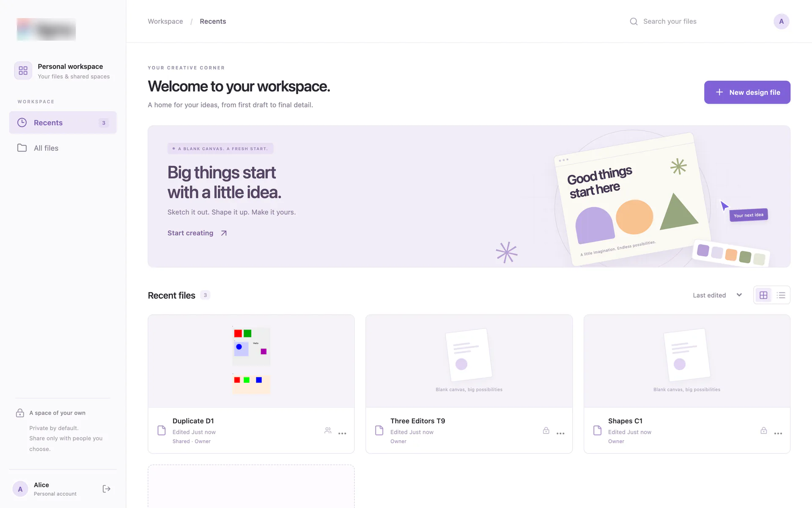The image size is (812, 508).
Task: Click the Start creating link
Action: [x=198, y=233]
